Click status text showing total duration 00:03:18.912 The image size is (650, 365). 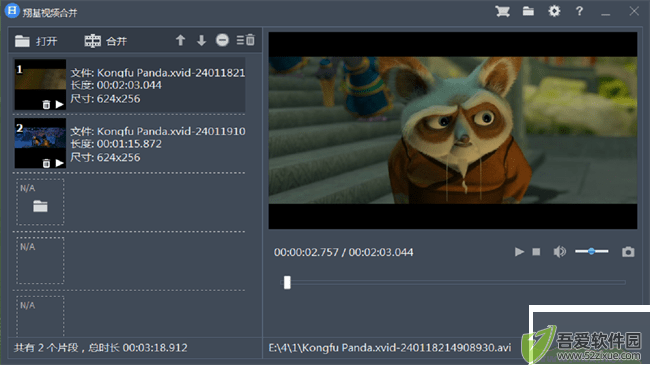(x=101, y=348)
